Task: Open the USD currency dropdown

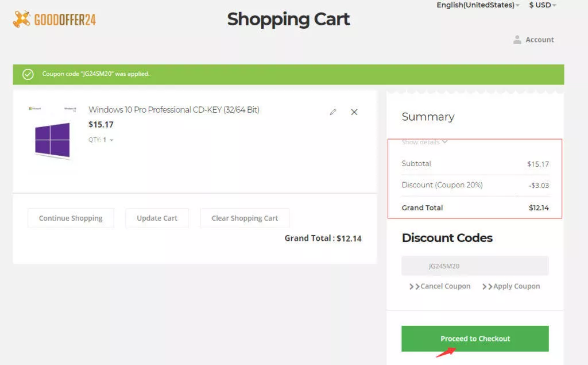Action: (x=542, y=5)
